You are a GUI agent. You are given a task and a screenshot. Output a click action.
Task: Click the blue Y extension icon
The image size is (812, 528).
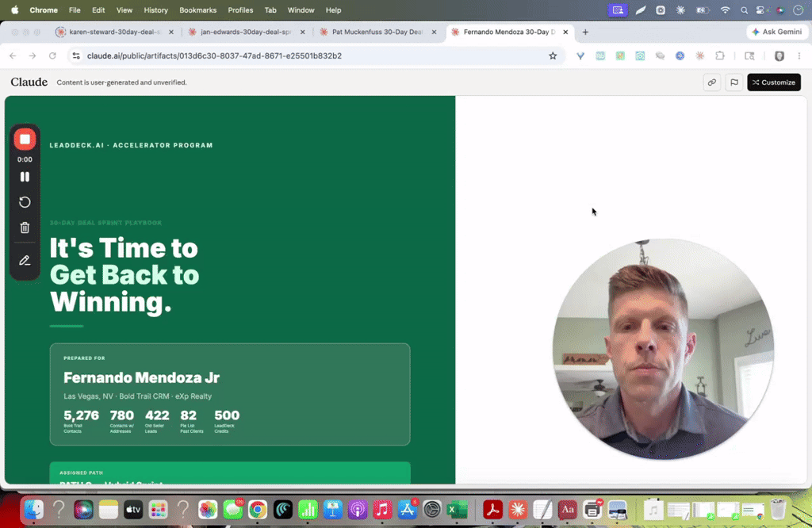[x=580, y=56]
